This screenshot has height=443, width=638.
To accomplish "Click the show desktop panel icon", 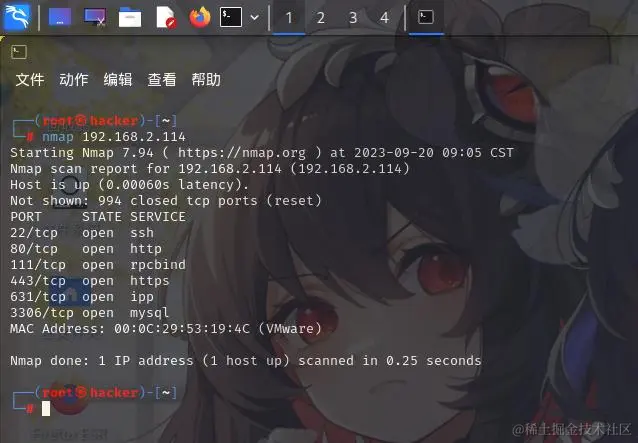I will click(x=60, y=17).
